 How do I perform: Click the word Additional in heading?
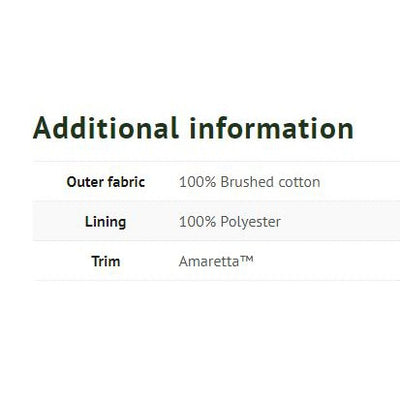[106, 128]
